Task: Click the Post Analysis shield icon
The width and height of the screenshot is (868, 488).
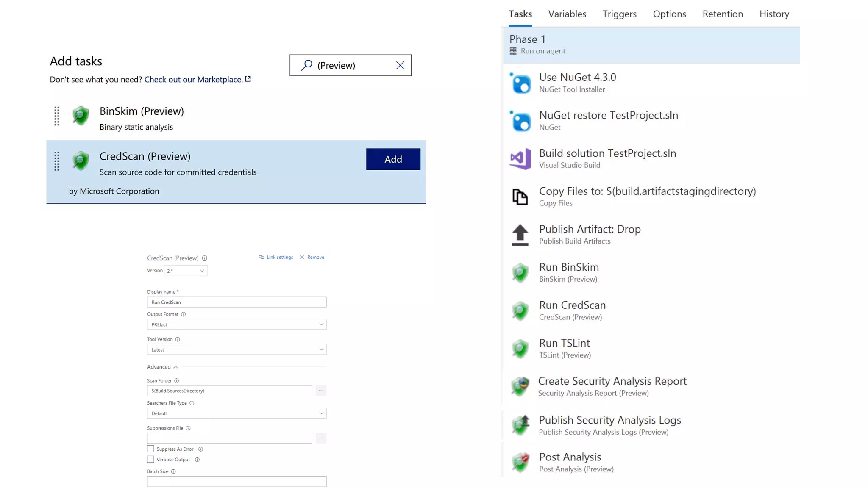Action: [x=520, y=462]
